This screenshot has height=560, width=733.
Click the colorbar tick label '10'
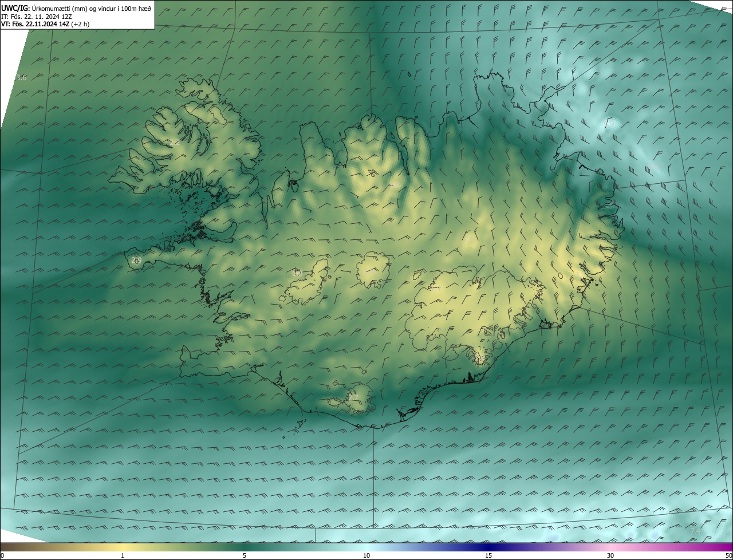(x=366, y=555)
